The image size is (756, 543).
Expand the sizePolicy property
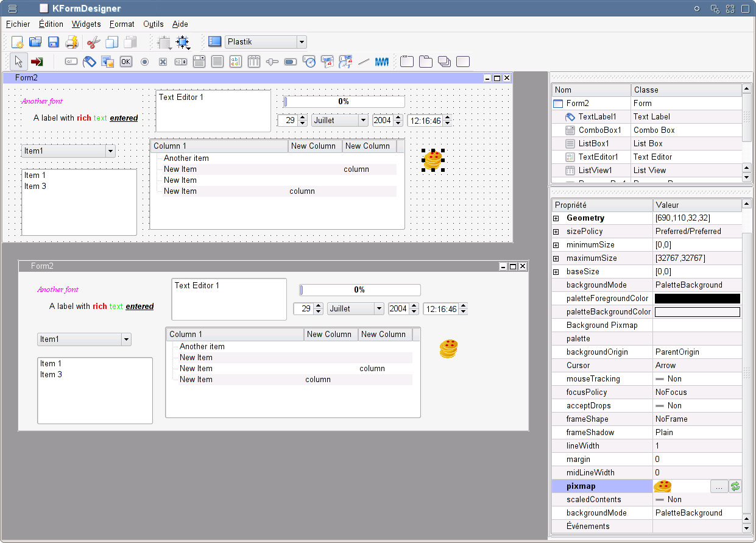[x=556, y=231]
